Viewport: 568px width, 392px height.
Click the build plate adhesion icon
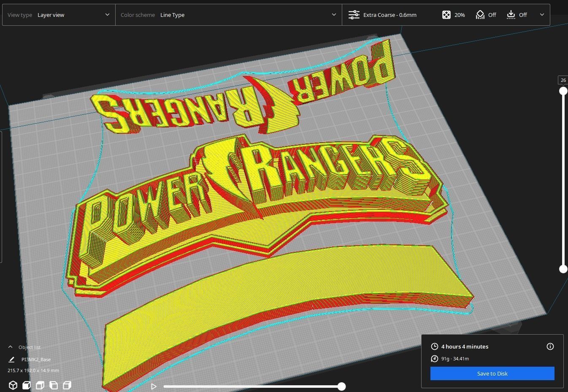click(x=511, y=15)
